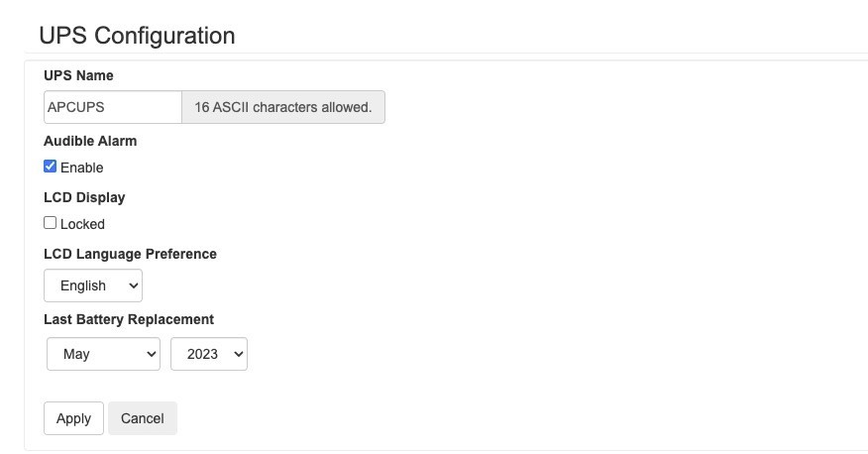The width and height of the screenshot is (868, 454).
Task: Click the "Locked" checkbox label text
Action: click(82, 224)
